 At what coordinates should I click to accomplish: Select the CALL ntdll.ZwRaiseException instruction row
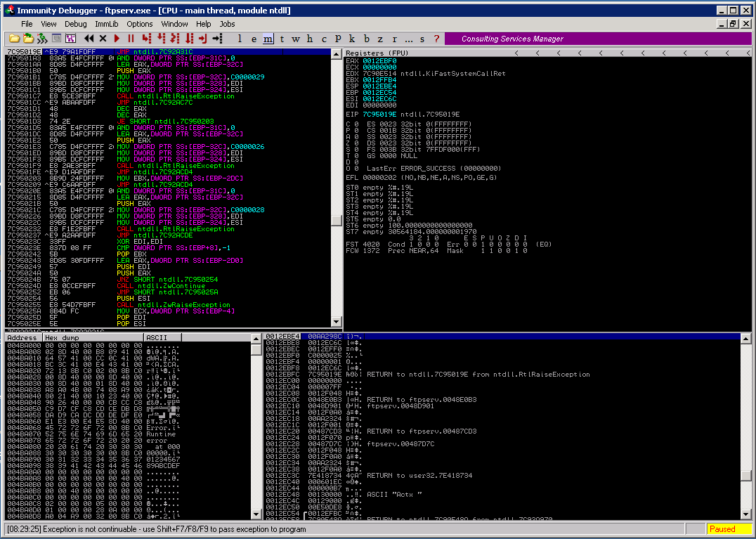tap(168, 305)
